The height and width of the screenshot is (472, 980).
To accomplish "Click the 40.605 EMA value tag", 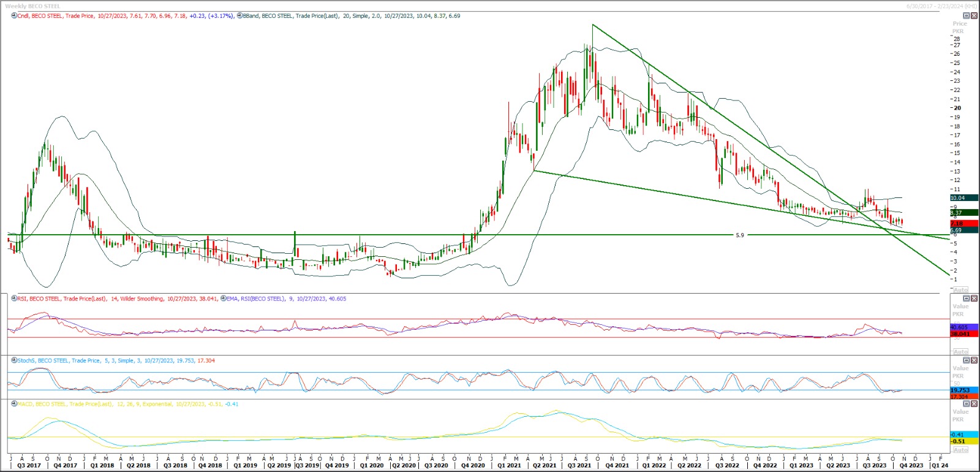I will coord(964,327).
